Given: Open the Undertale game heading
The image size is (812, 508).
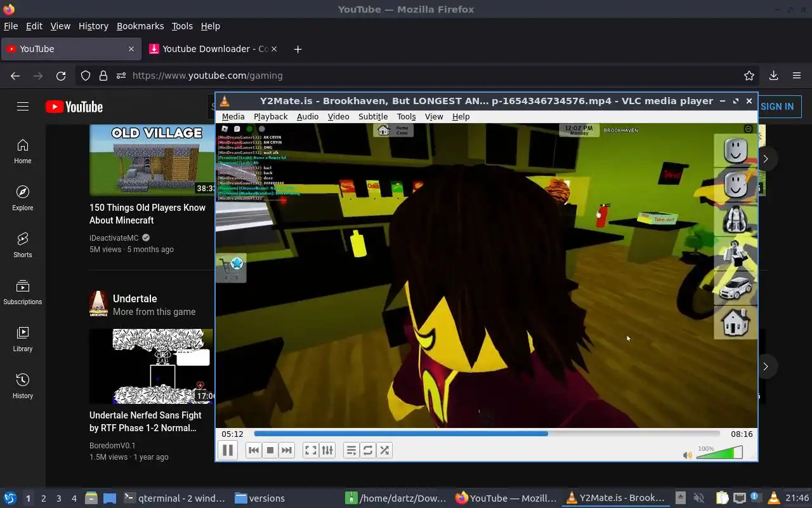Looking at the screenshot, I should click(135, 298).
